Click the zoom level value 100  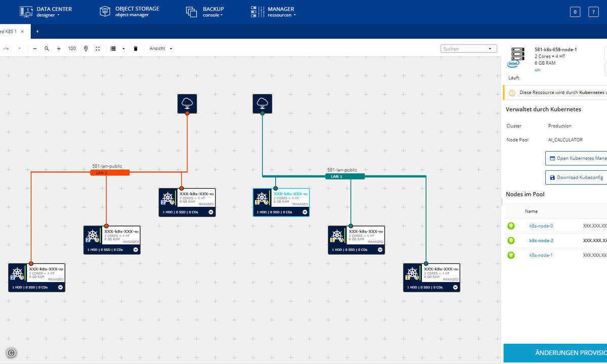[x=72, y=49]
